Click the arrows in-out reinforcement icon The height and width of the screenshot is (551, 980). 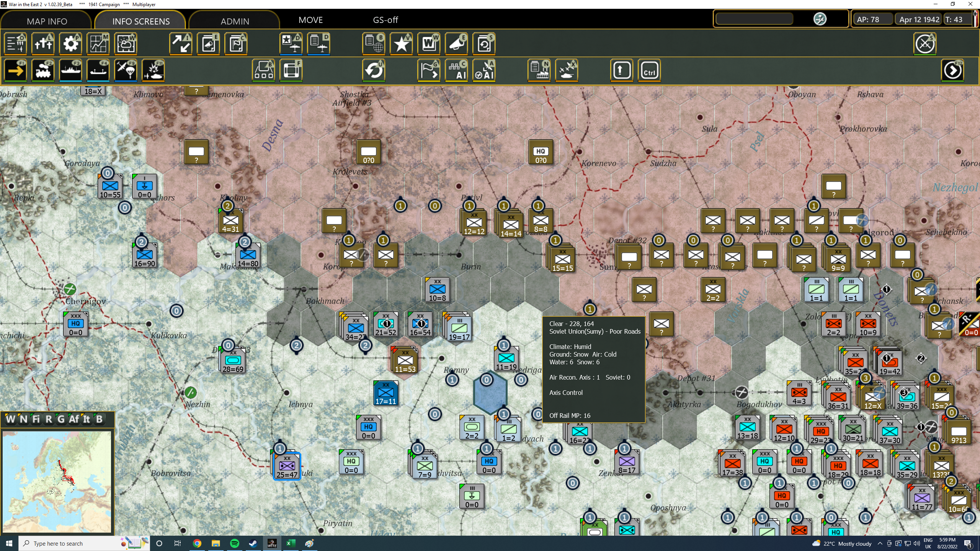(x=181, y=44)
